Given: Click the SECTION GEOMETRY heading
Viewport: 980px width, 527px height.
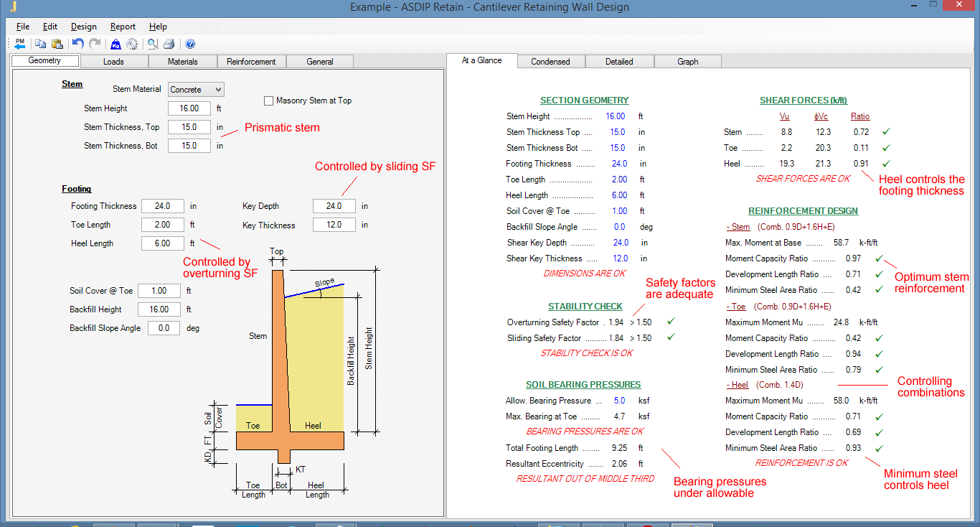Looking at the screenshot, I should point(585,101).
